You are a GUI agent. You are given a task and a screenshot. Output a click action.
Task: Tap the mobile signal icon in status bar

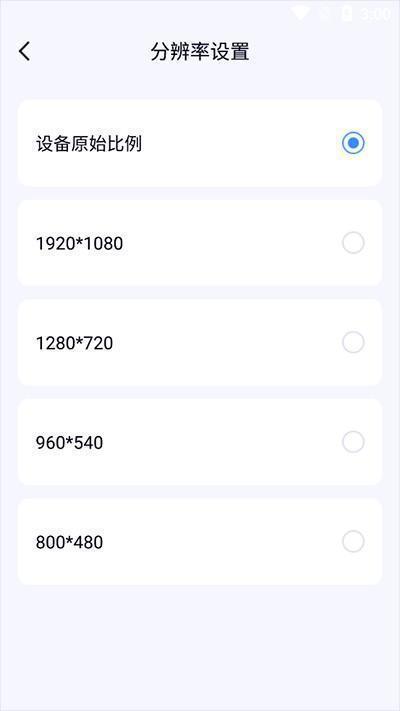[x=325, y=14]
